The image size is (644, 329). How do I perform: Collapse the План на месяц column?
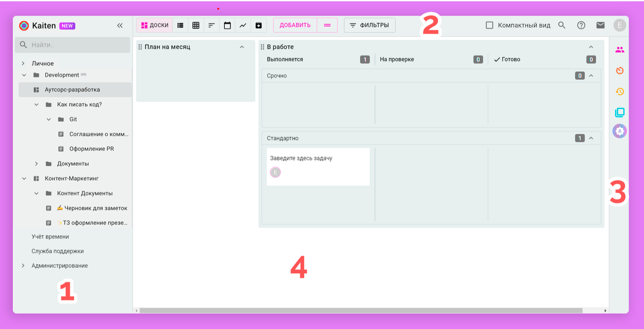(x=242, y=47)
